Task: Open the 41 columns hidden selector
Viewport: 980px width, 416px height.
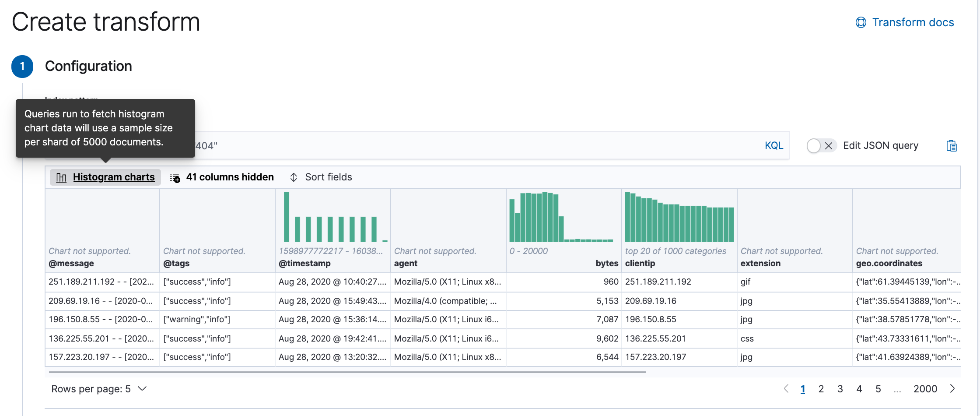Action: tap(230, 177)
